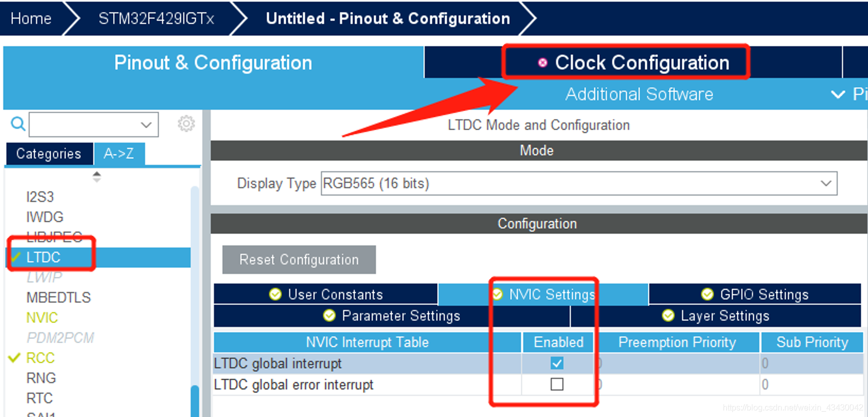868x417 pixels.
Task: Select RTC in peripheral list
Action: (x=40, y=398)
